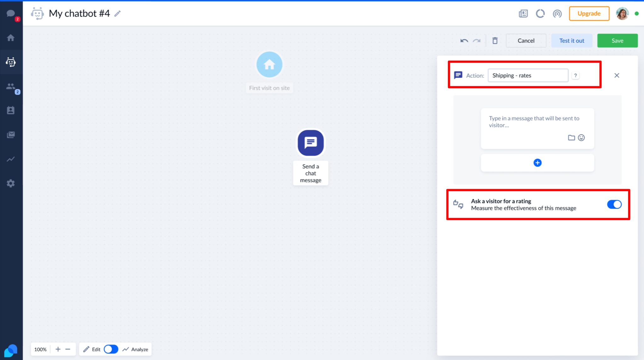
Task: Click the broadcast signal icon in header
Action: click(x=557, y=14)
